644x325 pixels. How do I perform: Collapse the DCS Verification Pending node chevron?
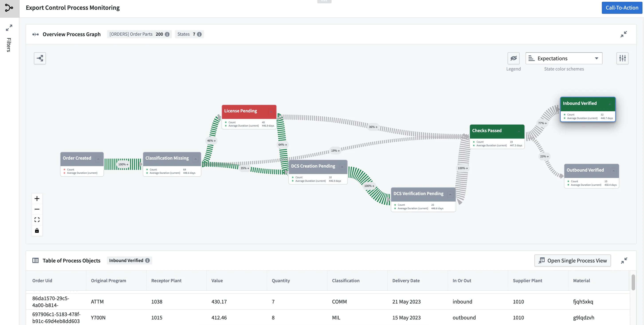tap(450, 194)
